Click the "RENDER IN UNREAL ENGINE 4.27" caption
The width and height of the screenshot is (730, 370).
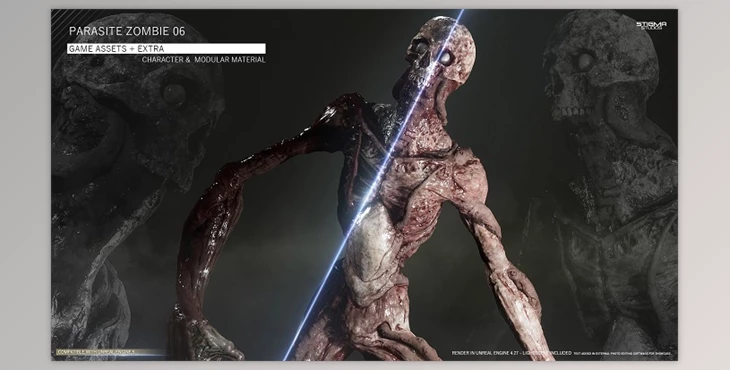tap(486, 353)
